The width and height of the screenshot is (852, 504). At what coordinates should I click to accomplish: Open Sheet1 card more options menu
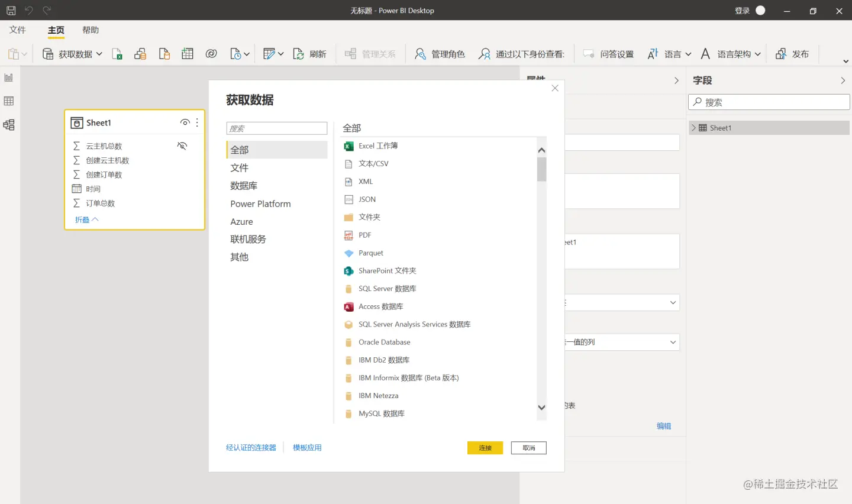pos(197,122)
